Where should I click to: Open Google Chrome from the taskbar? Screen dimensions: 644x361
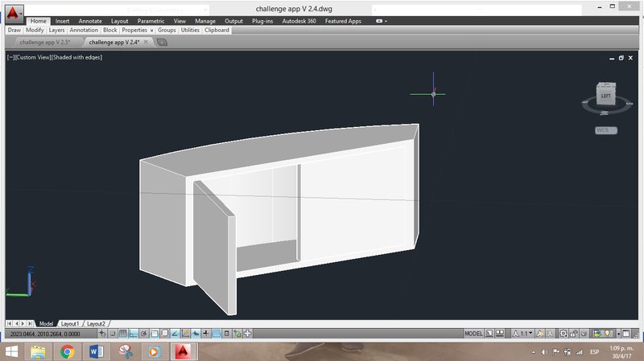[x=67, y=351]
